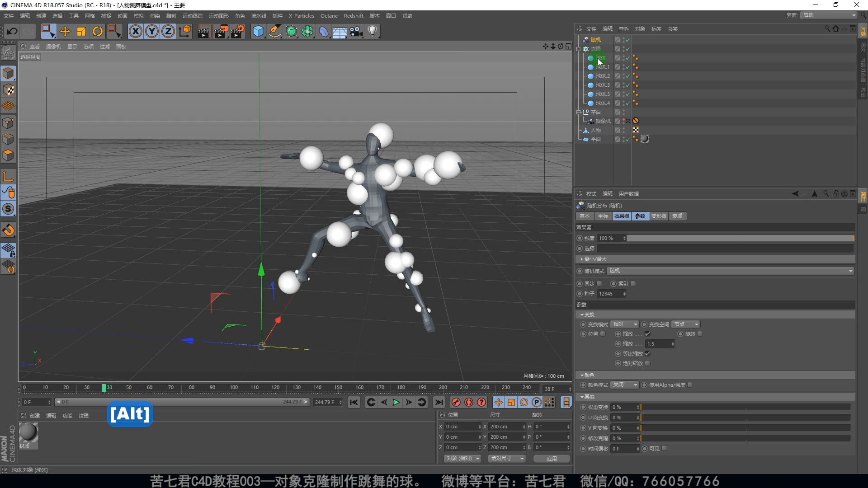Go to end of animation

pos(439,402)
